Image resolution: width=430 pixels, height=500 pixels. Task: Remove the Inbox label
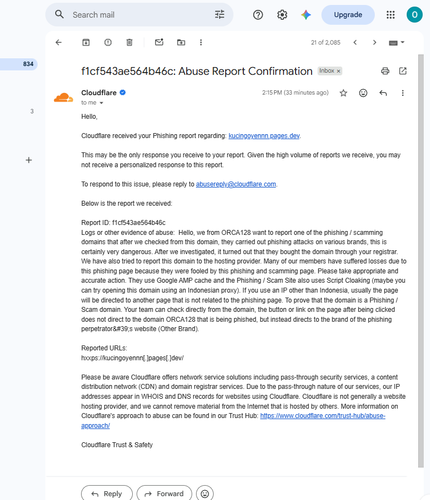click(x=338, y=71)
